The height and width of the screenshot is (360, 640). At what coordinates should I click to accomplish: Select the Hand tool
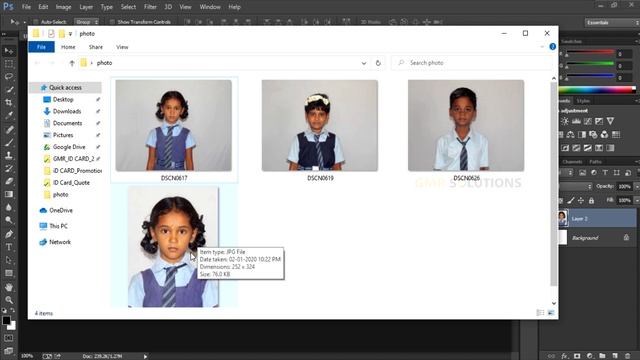9,287
